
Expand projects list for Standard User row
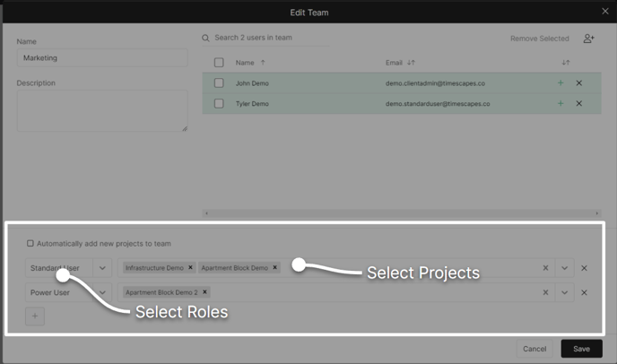point(565,268)
